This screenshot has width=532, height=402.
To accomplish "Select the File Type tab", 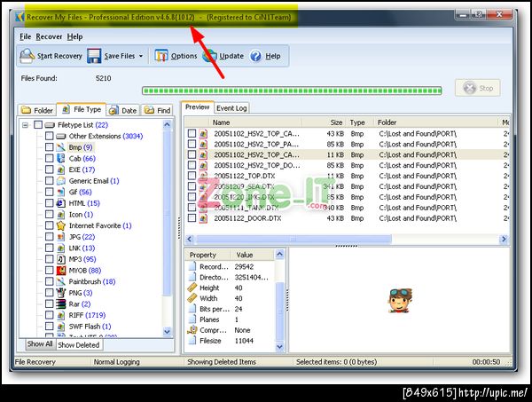I will pos(82,109).
